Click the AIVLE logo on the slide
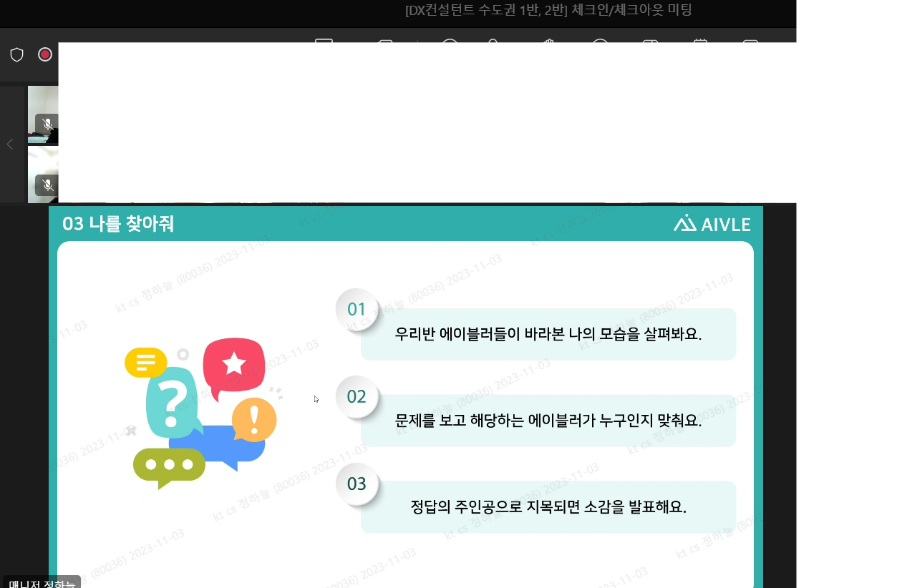 click(x=712, y=224)
